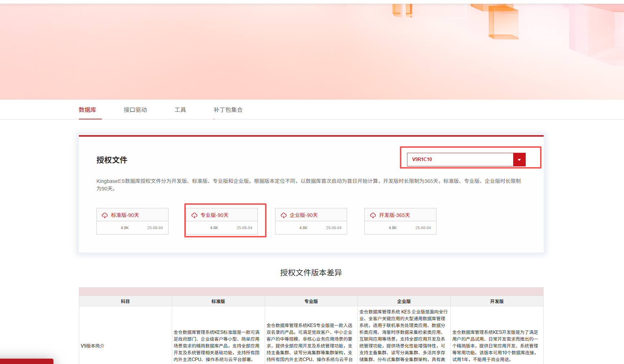Click the cloud download icon for 开发版-365天
Screen dimensions: 624x364
click(x=373, y=215)
